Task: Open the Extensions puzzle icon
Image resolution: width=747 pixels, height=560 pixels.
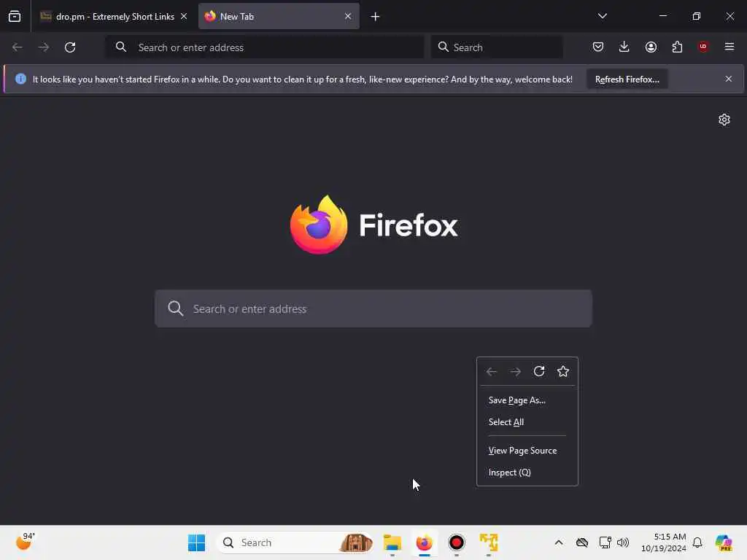Action: (x=677, y=47)
